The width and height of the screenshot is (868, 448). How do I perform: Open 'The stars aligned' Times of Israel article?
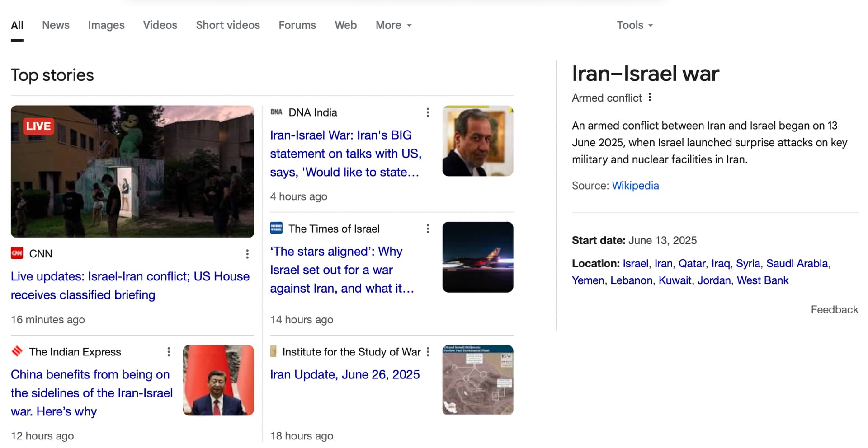(x=342, y=270)
